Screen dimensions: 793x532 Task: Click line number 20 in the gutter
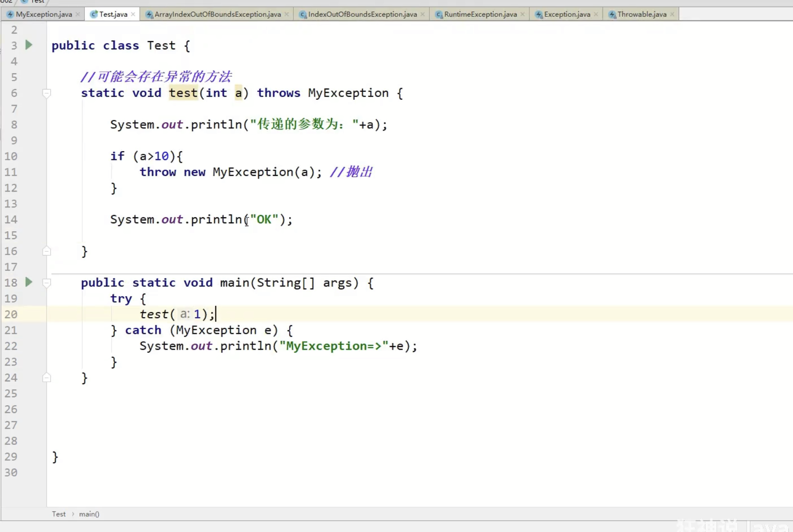tap(11, 314)
